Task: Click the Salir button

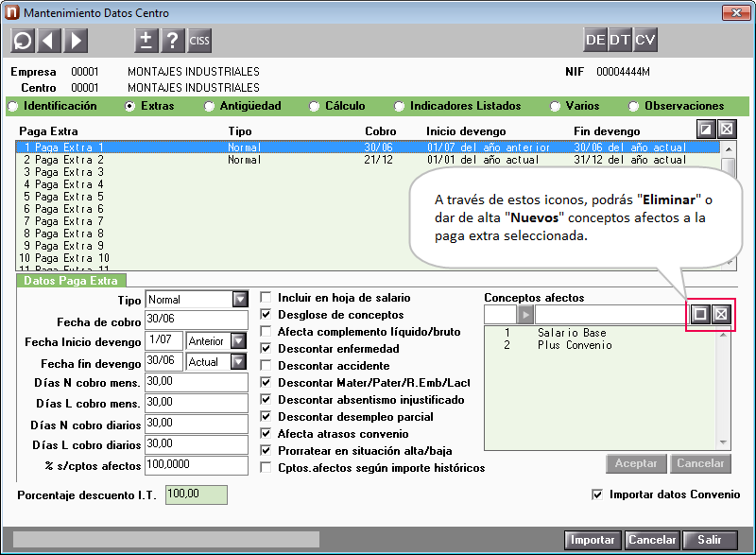Action: (x=710, y=540)
